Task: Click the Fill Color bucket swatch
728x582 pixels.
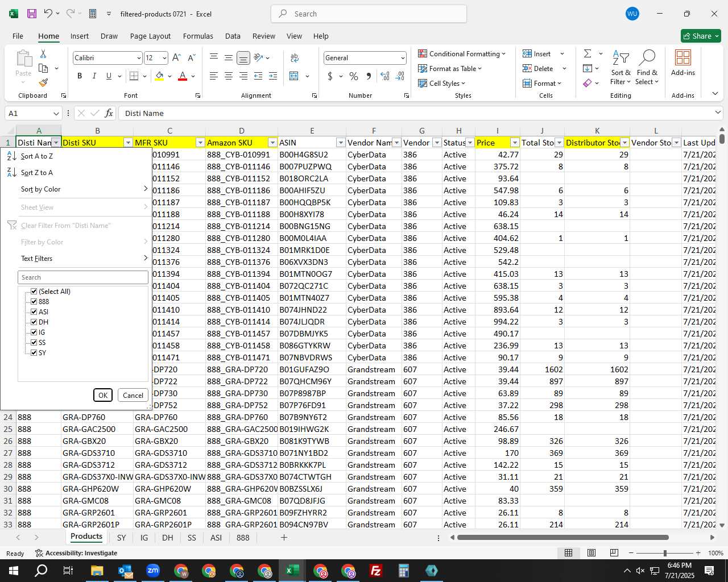Action: pyautogui.click(x=159, y=76)
